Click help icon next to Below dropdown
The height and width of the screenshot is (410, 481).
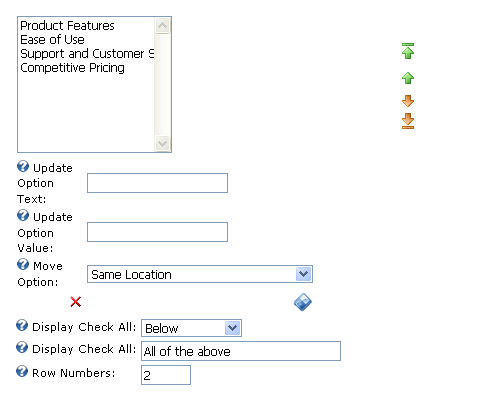pos(22,326)
